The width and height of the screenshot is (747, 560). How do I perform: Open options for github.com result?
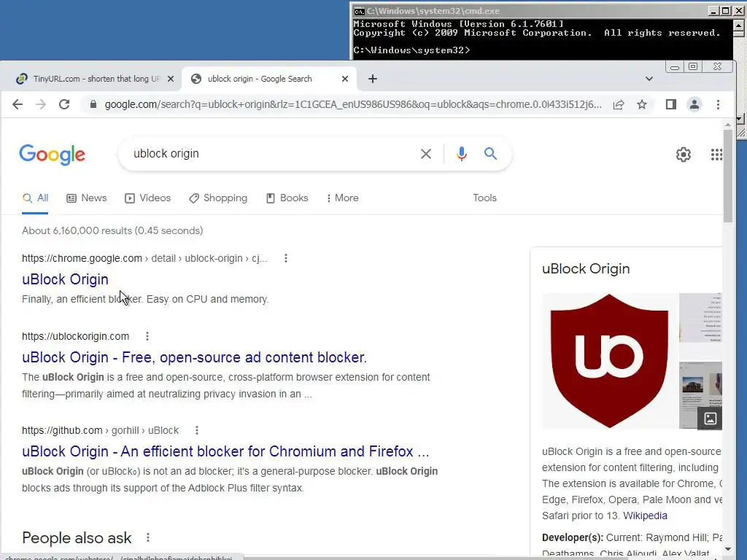click(197, 430)
